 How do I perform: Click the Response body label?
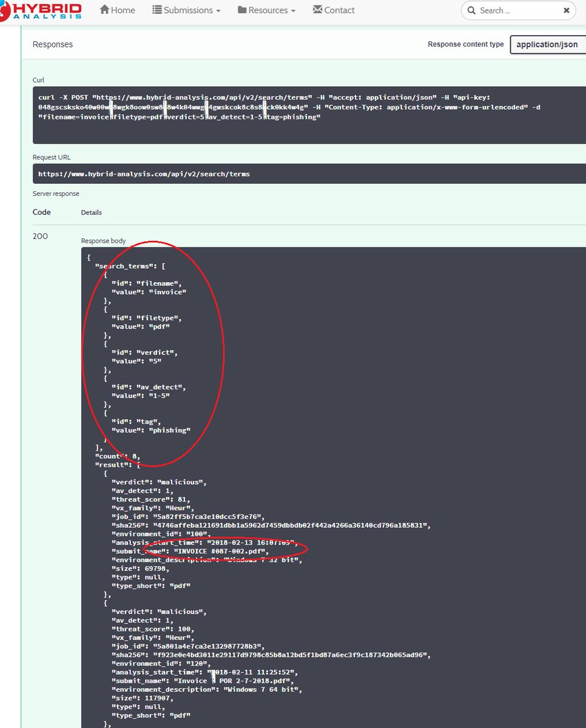click(104, 241)
